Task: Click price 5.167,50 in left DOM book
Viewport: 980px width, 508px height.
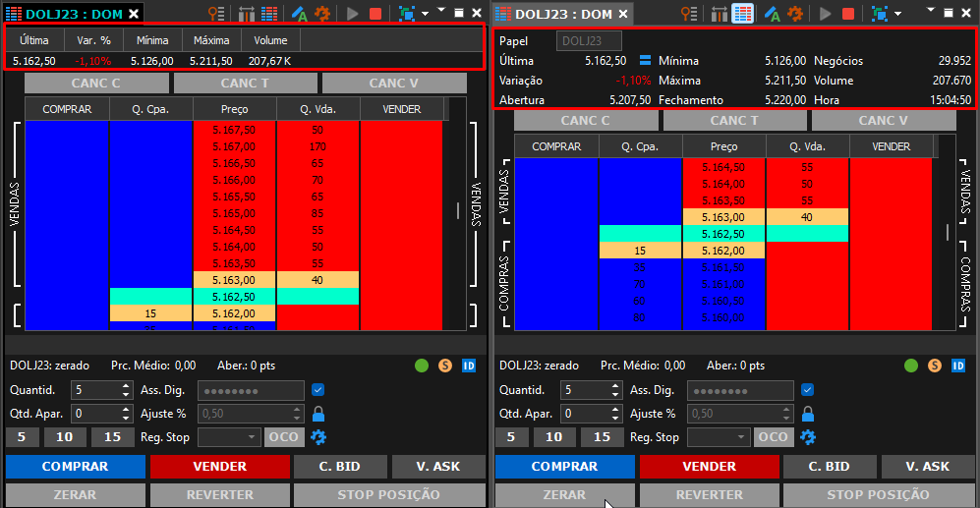Action: (234, 130)
